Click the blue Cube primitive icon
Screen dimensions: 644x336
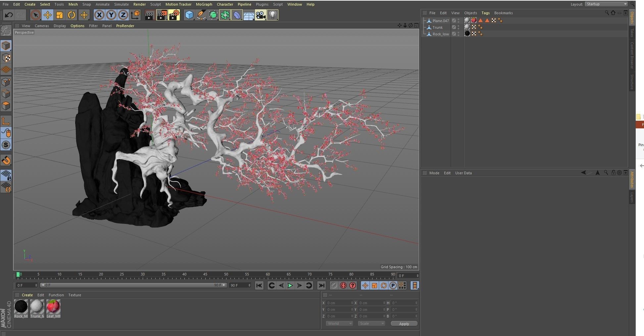189,15
